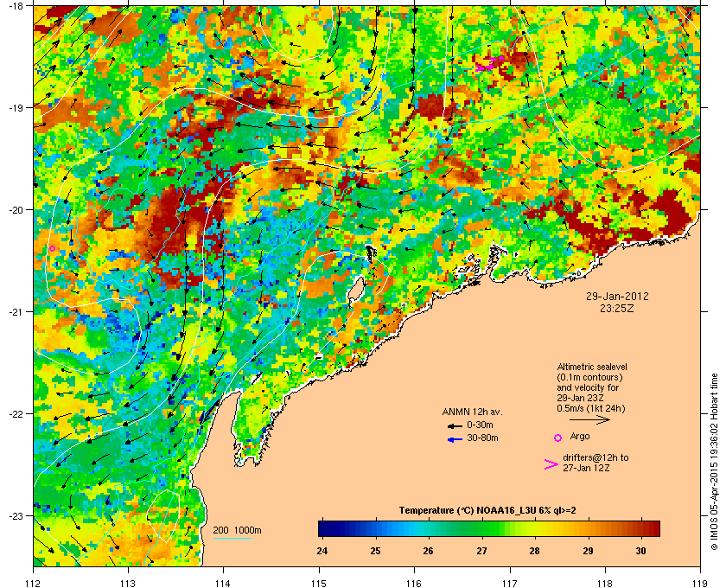Click the magenta Argo circle in the legend

558,438
